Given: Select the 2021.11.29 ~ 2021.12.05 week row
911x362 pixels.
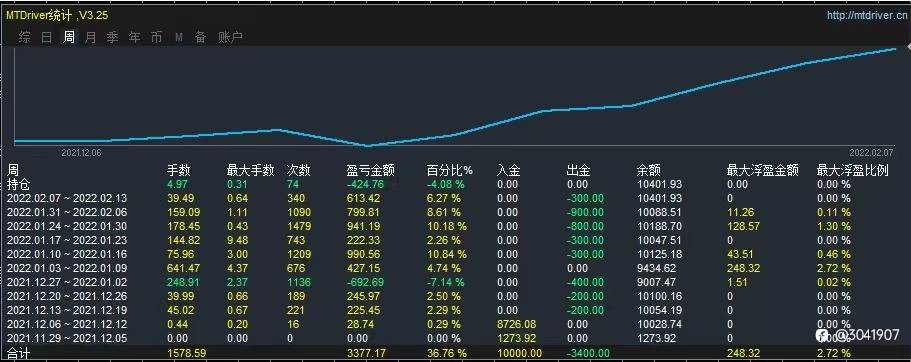Looking at the screenshot, I should (x=456, y=338).
